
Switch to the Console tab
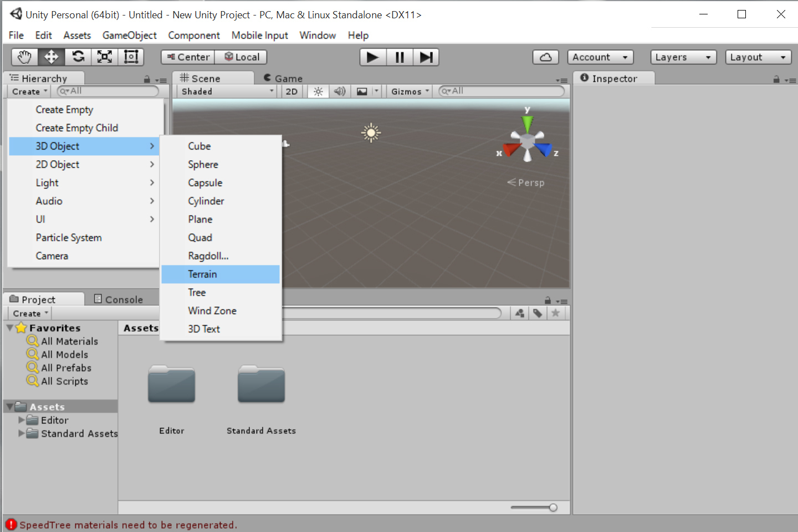click(x=119, y=299)
